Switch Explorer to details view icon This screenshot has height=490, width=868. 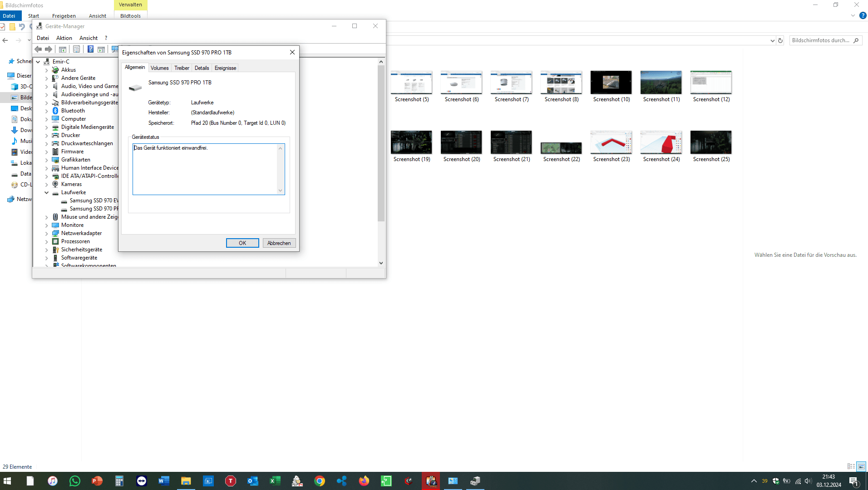pos(851,466)
